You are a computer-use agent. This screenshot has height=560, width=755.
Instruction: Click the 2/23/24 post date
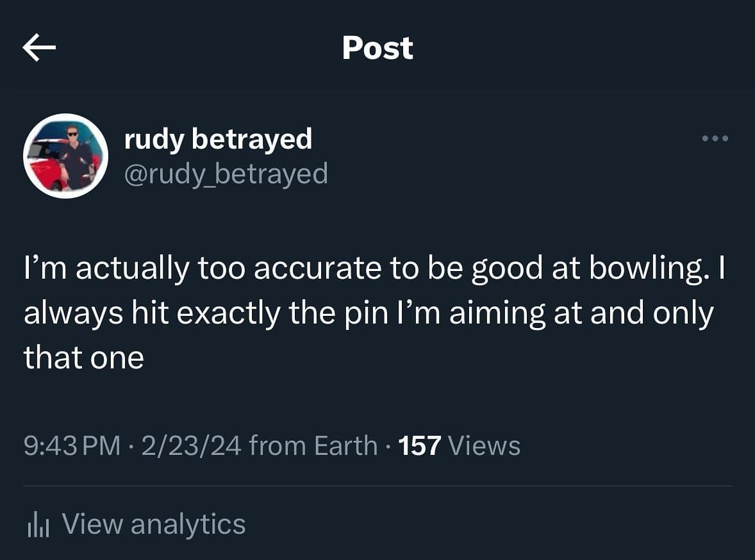[x=191, y=445]
